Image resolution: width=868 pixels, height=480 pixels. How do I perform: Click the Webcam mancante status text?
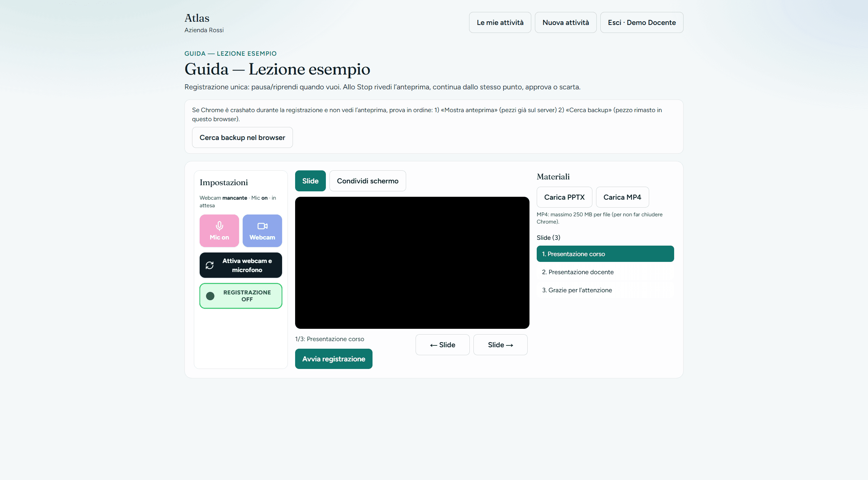click(238, 201)
